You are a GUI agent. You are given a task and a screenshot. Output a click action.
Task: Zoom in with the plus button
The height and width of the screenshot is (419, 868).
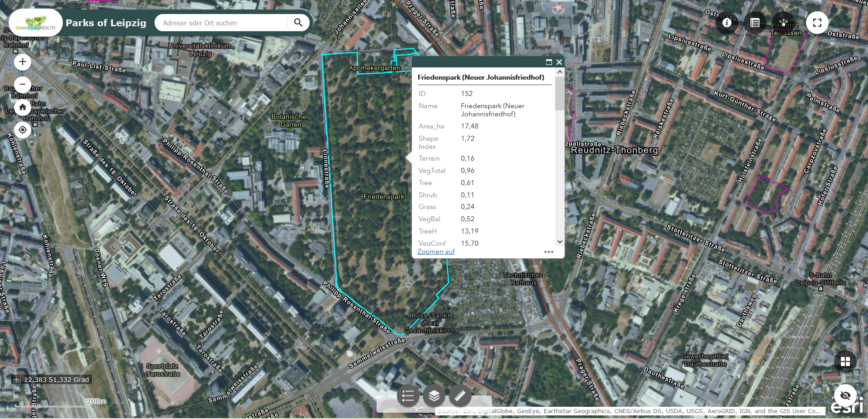pos(23,62)
